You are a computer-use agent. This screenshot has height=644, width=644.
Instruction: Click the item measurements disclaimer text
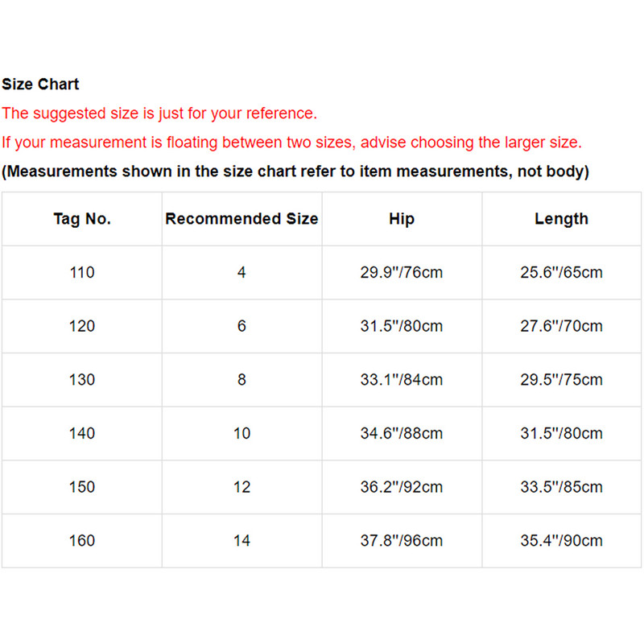coord(295,171)
